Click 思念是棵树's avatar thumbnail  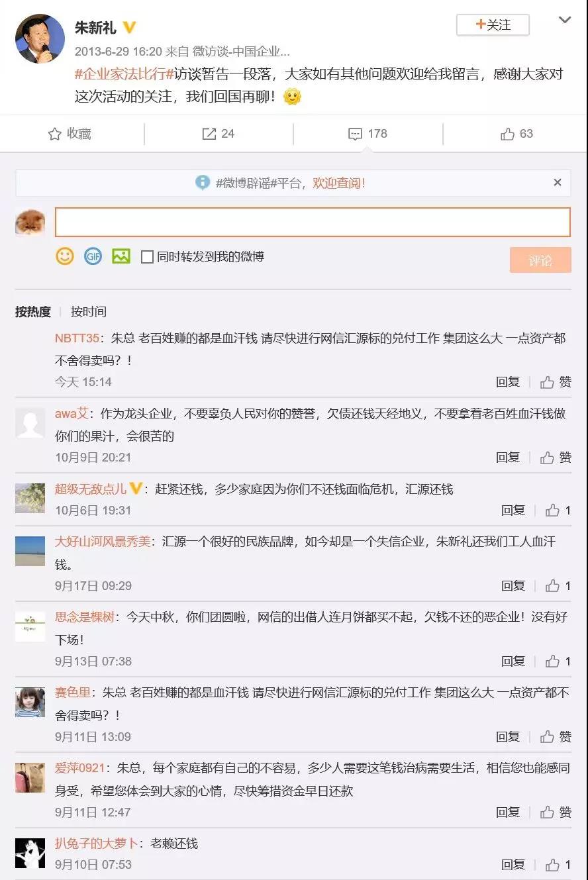(30, 626)
